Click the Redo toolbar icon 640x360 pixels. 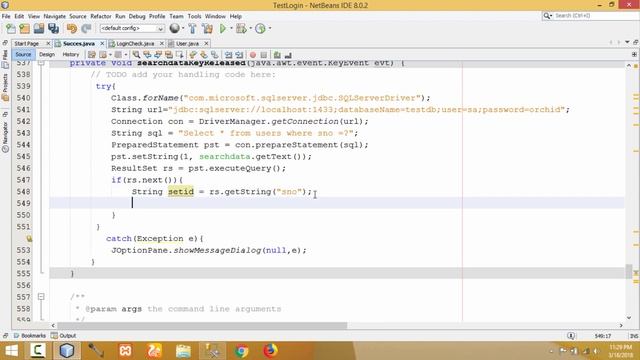coord(86,29)
